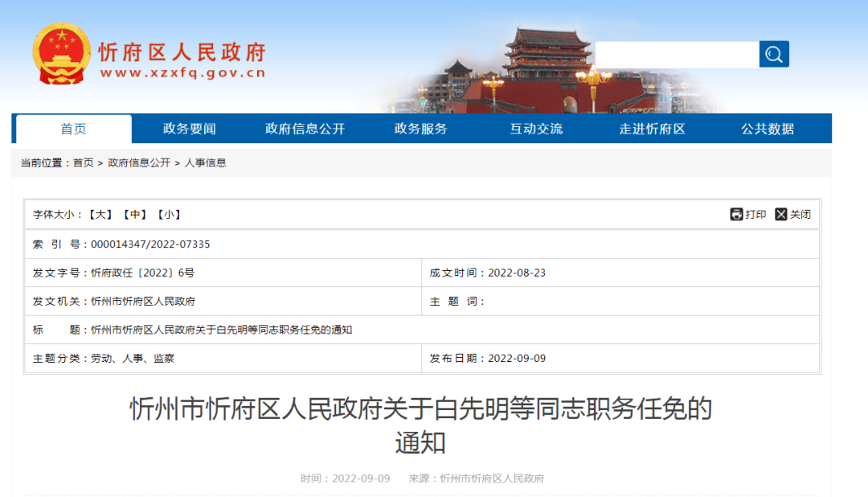Select 成文时间 value 2022-08-23
This screenshot has width=868, height=497.
tap(517, 273)
